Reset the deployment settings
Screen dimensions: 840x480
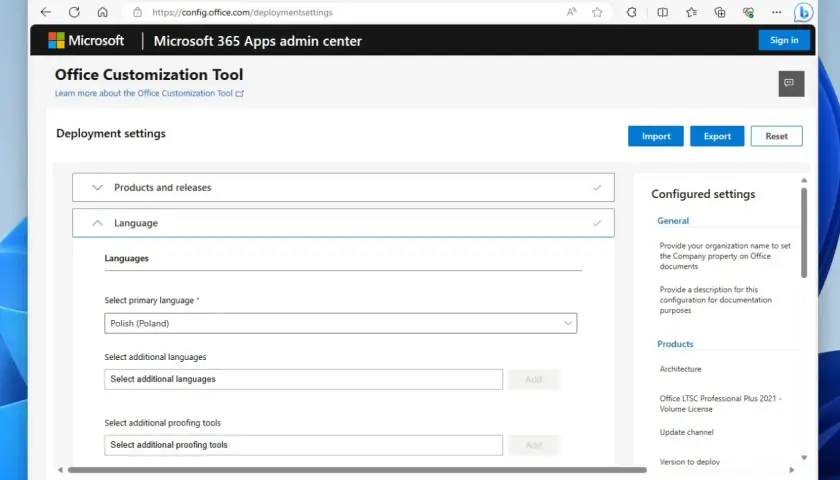coord(776,136)
